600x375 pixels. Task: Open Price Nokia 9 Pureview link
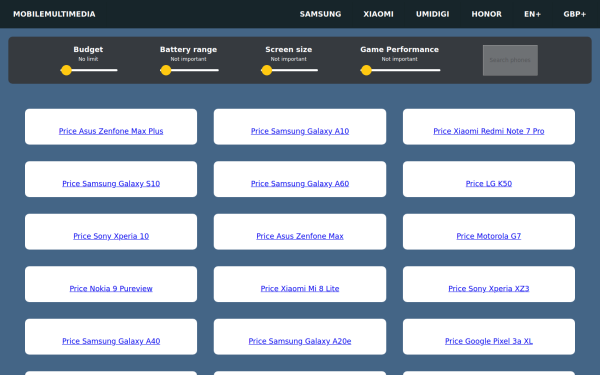pyautogui.click(x=111, y=288)
